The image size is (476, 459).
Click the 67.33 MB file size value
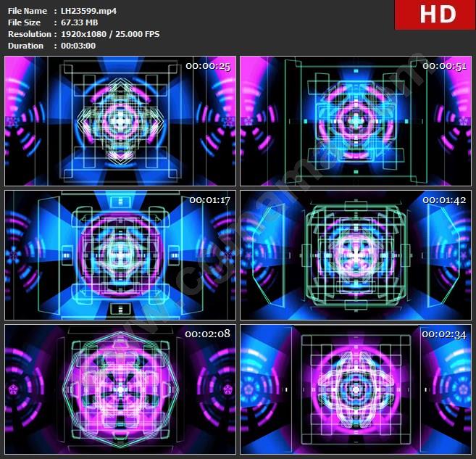(80, 22)
